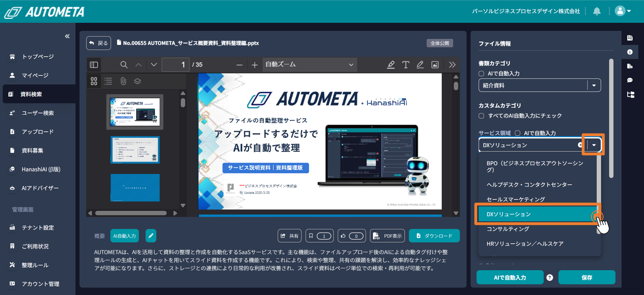
Task: Click the 共有 share button
Action: (290, 236)
